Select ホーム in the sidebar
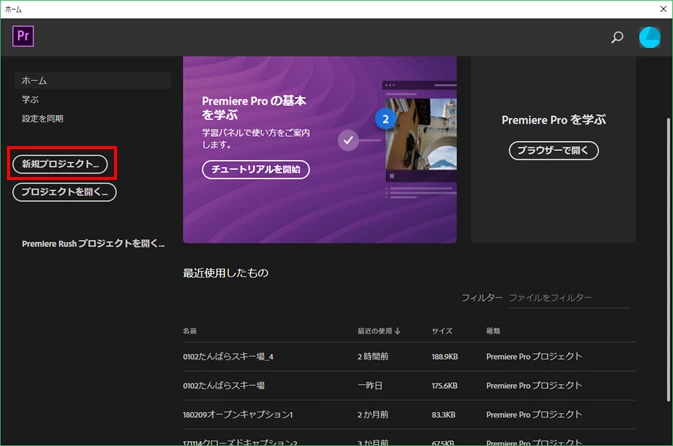Image resolution: width=673 pixels, height=446 pixels. tap(93, 81)
